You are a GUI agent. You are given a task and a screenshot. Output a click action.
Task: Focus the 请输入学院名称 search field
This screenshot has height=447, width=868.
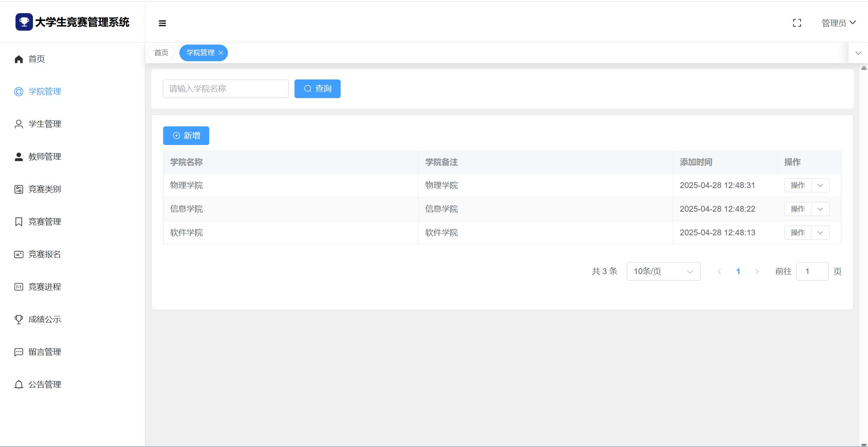[x=226, y=89]
